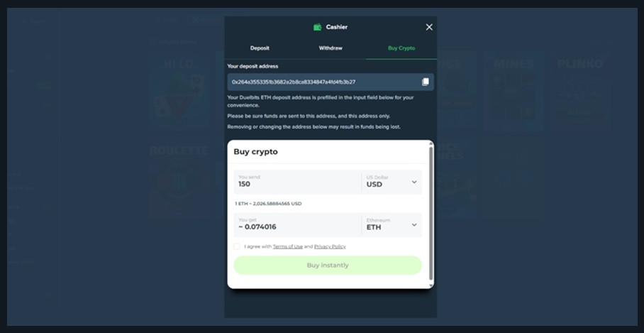Open the Privacy Policy link
This screenshot has height=333, width=644.
pos(330,246)
